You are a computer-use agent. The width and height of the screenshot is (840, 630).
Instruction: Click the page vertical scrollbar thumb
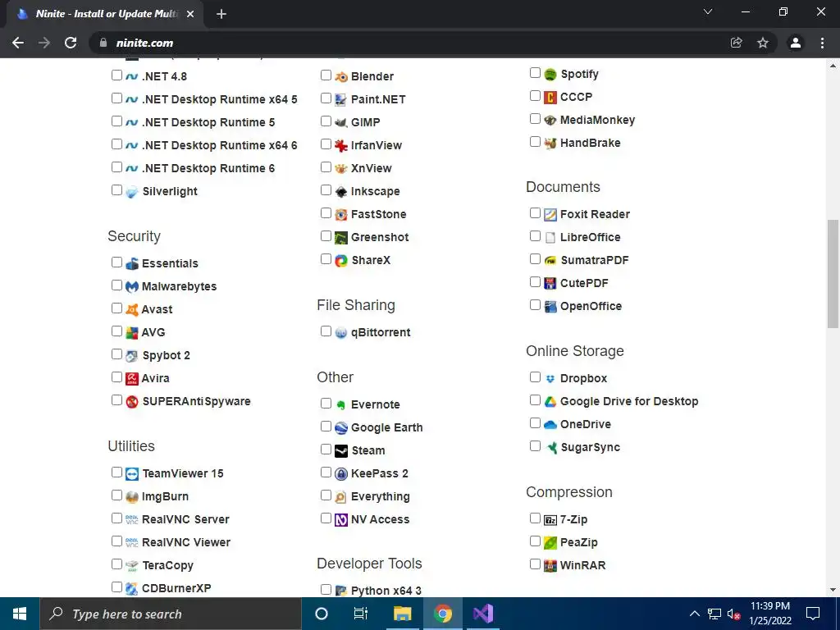click(x=833, y=273)
